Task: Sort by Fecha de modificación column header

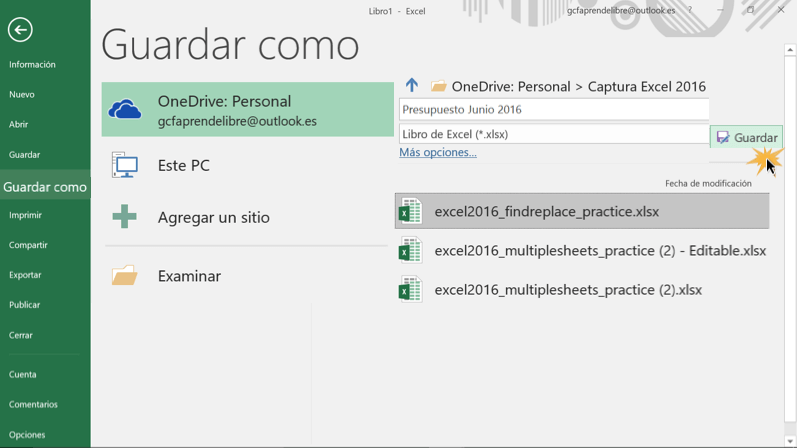Action: coord(708,184)
